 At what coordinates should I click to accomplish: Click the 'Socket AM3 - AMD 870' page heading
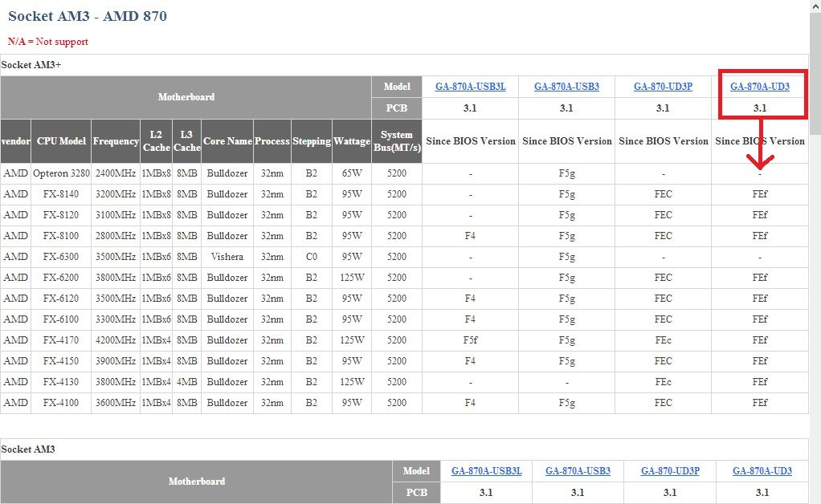pos(88,16)
